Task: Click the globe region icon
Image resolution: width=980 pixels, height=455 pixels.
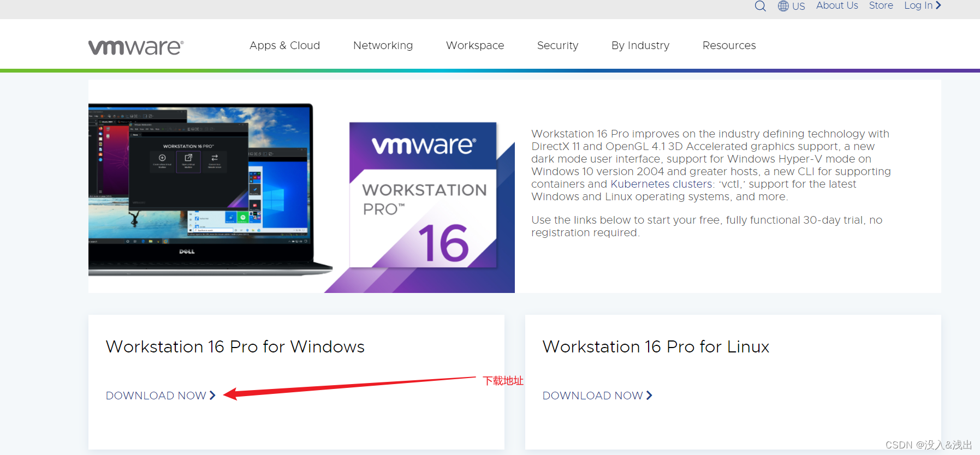Action: click(783, 6)
